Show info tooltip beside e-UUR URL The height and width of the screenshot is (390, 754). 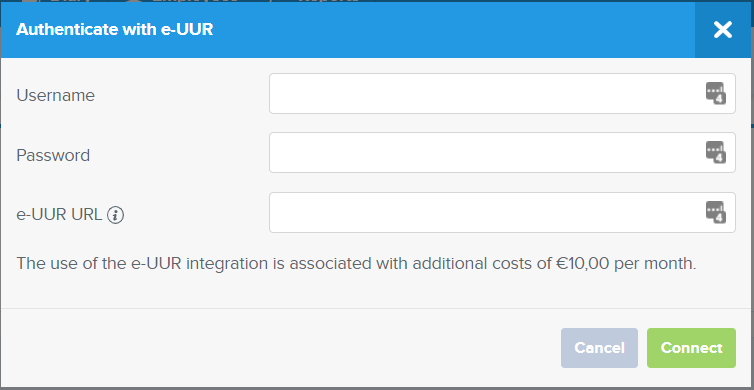click(115, 215)
